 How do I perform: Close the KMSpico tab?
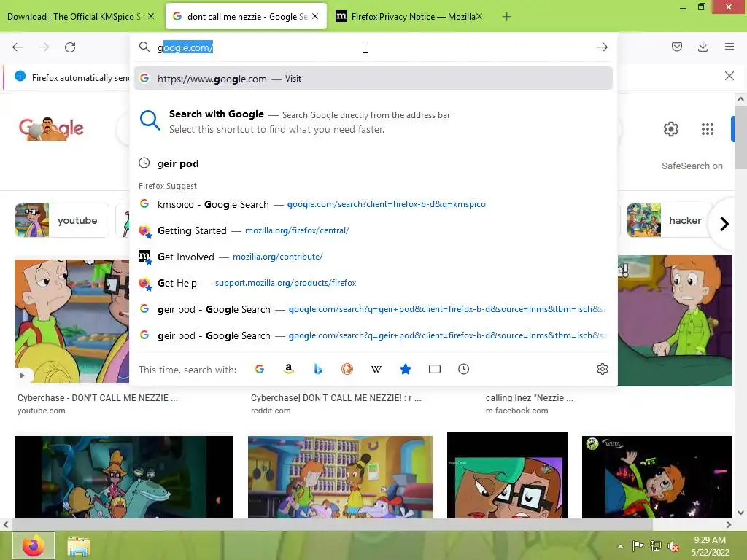151,16
